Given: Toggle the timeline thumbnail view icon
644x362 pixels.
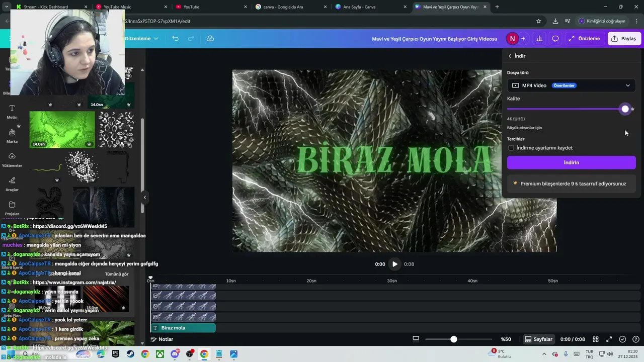Looking at the screenshot, I should point(416,339).
